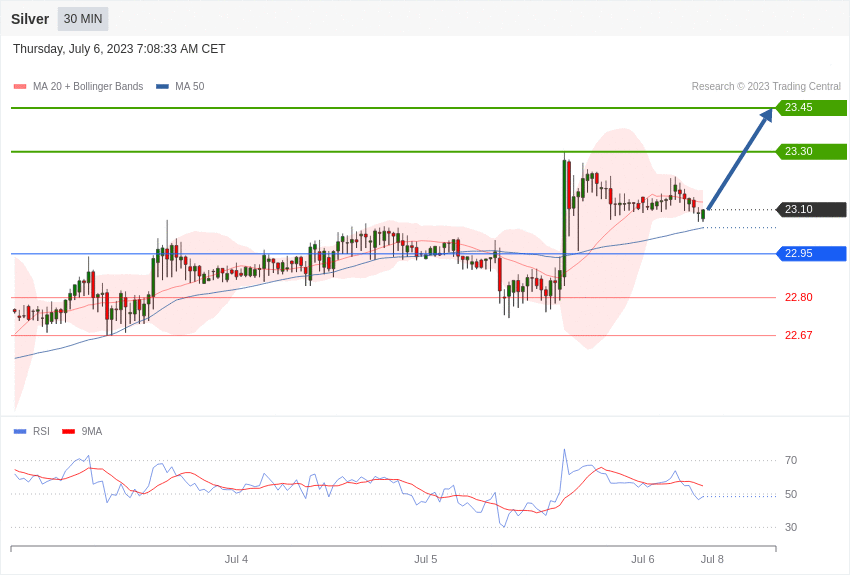Click the RSI legend label
Screen dimensions: 850x576
41,431
